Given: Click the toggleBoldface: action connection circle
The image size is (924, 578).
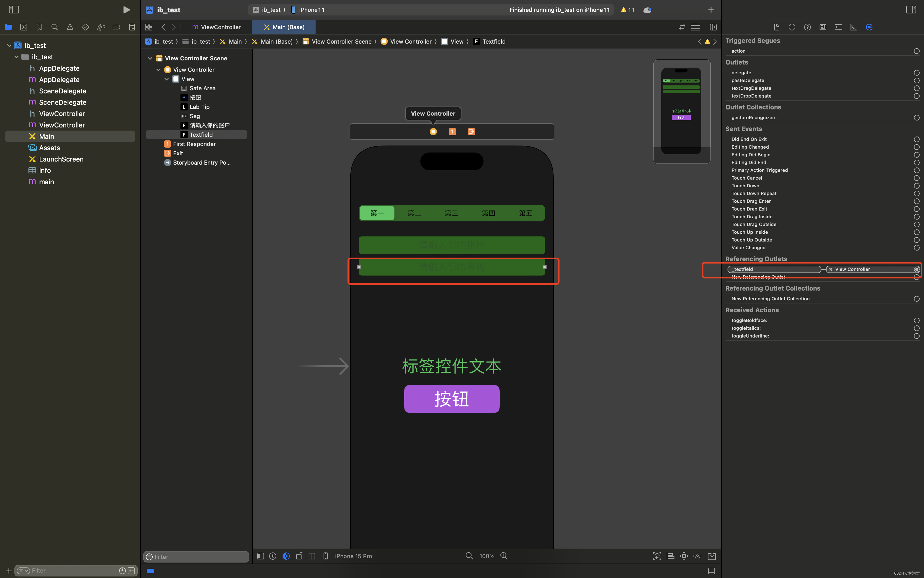Looking at the screenshot, I should pos(916,320).
